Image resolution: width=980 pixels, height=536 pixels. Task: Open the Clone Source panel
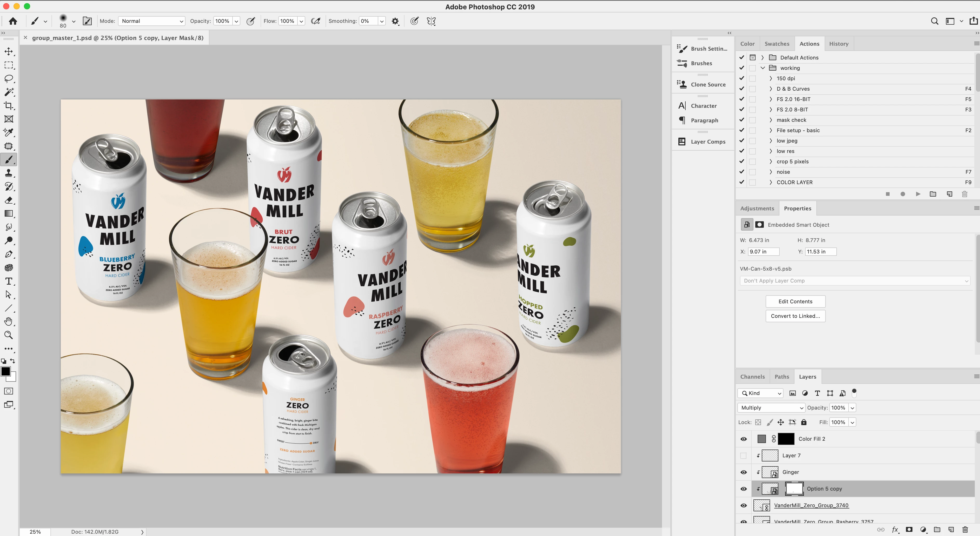coord(708,84)
